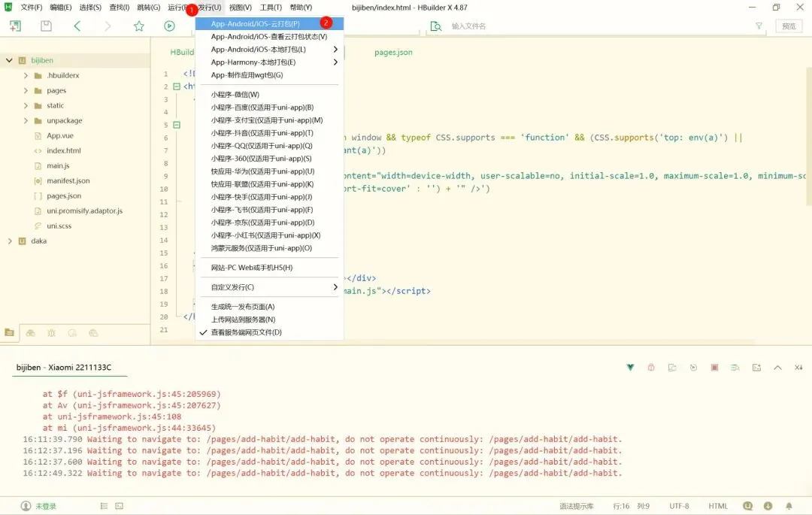Open the App-Harmony-本地打包(E) submenu
The height and width of the screenshot is (515, 812).
click(x=269, y=62)
